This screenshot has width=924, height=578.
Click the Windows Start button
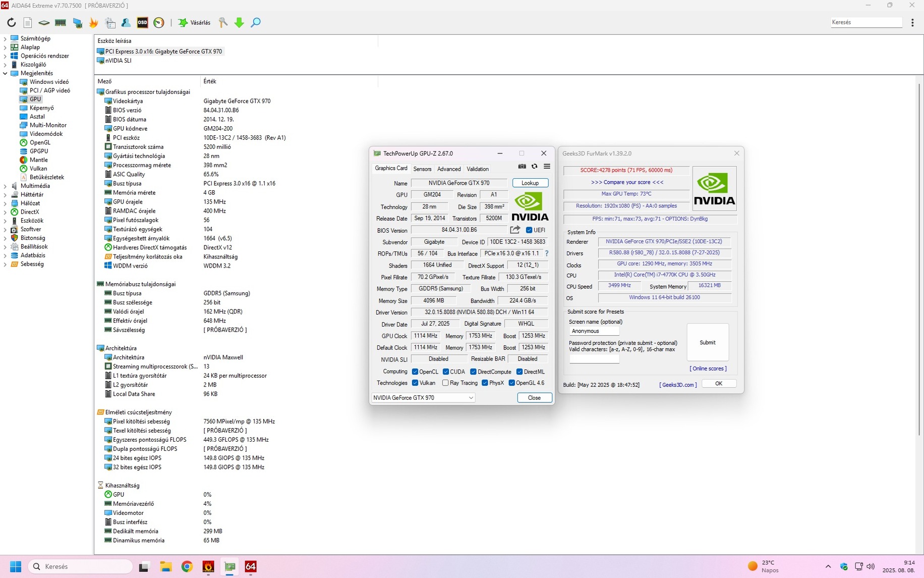(x=16, y=566)
